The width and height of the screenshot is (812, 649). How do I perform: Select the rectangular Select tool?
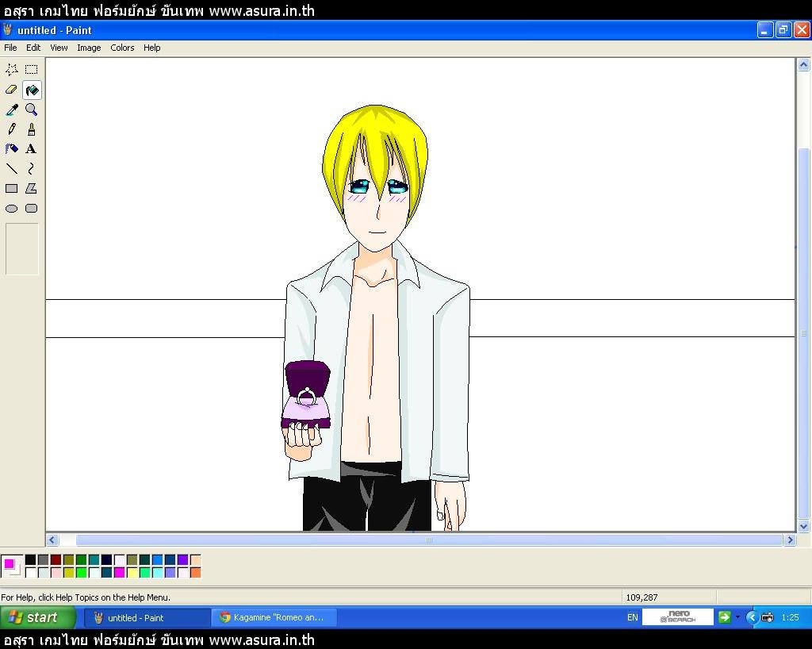pyautogui.click(x=32, y=69)
